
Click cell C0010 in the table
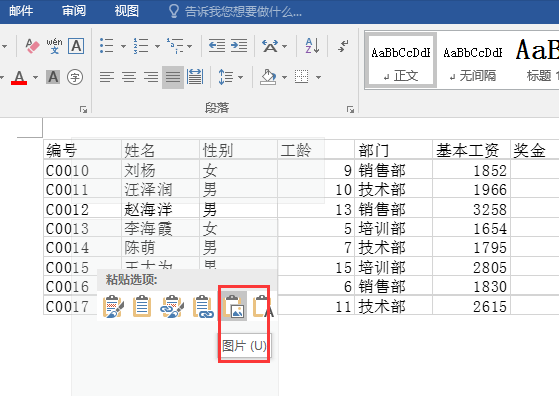coord(82,170)
